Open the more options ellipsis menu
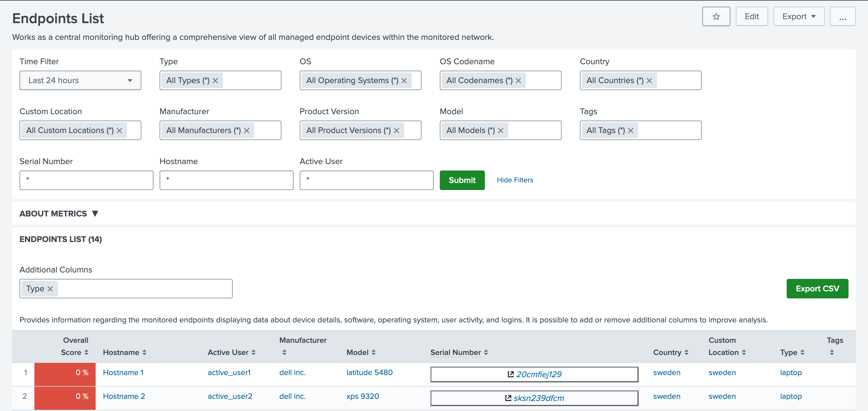 [x=842, y=16]
